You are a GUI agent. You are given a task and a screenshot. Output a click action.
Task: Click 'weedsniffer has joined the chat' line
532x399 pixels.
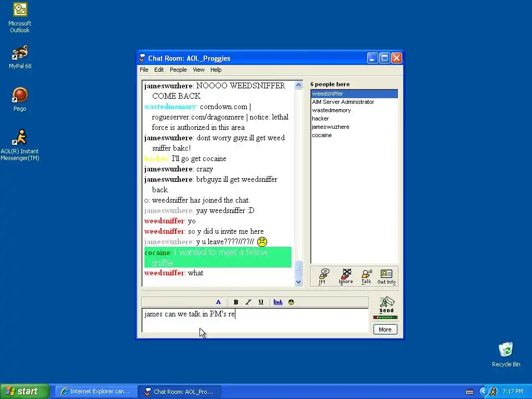point(197,200)
